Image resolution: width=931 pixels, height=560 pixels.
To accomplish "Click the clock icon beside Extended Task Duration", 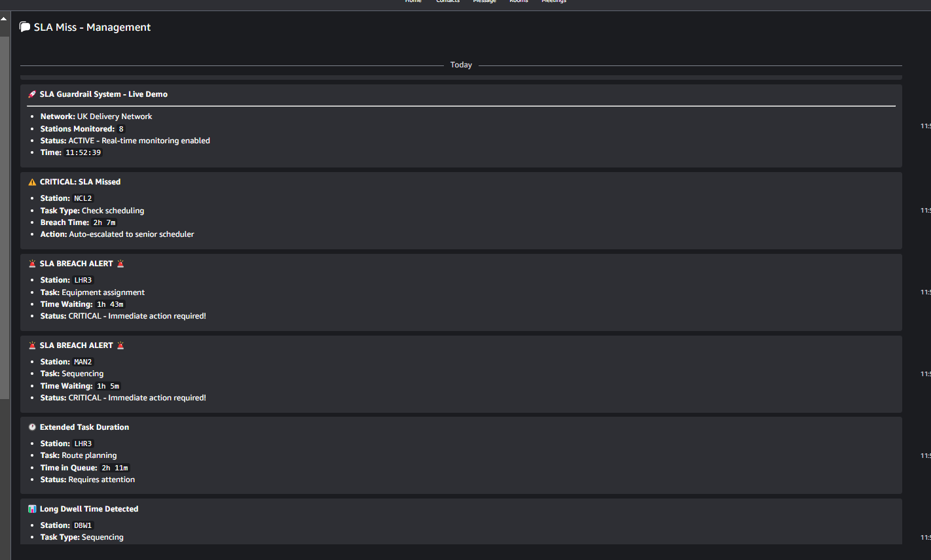I will coord(32,427).
